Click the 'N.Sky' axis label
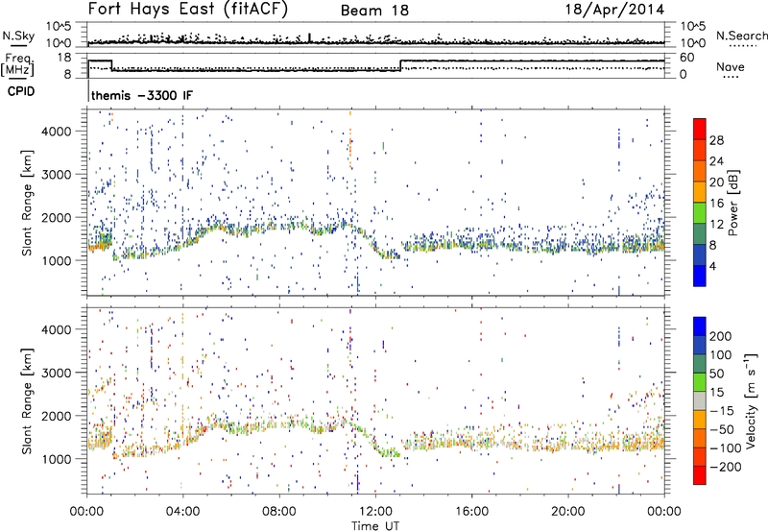Screen dimensions: 768x532 coord(18,36)
